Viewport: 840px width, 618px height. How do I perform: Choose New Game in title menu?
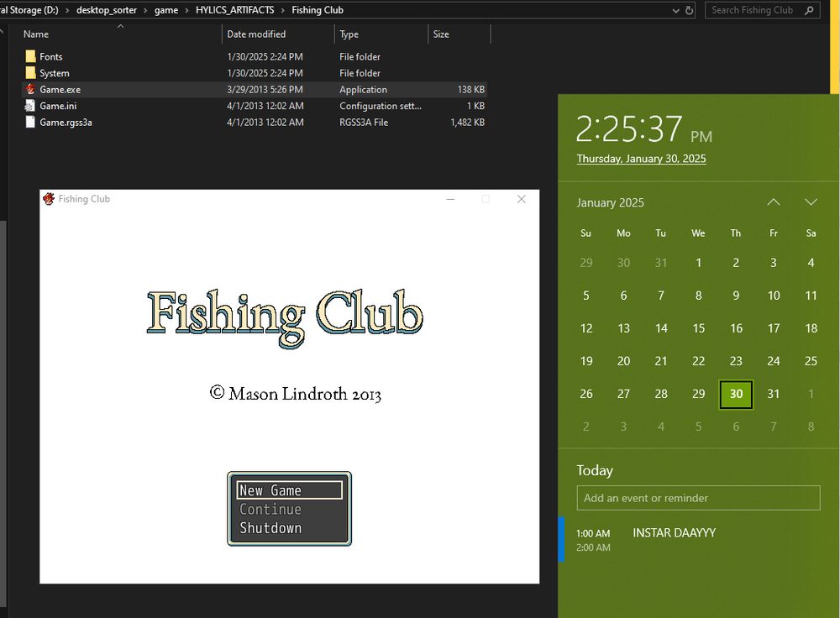click(x=289, y=490)
